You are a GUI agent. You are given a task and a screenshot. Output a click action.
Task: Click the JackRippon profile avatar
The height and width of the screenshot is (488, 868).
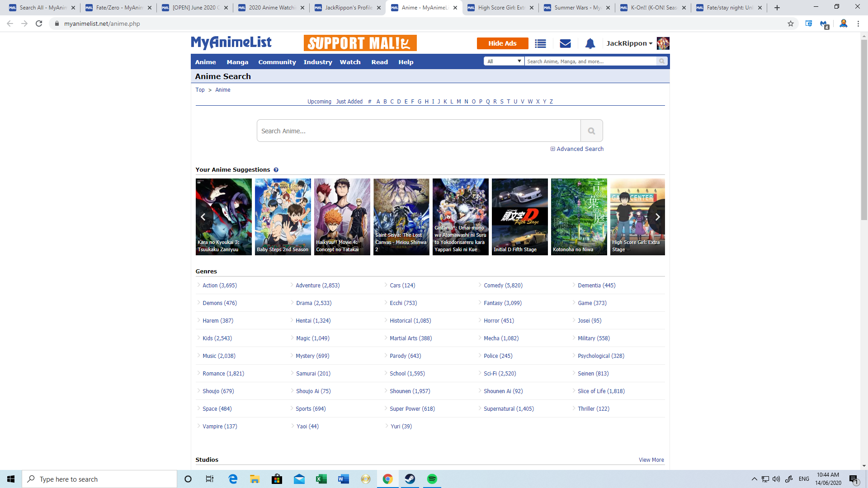663,43
